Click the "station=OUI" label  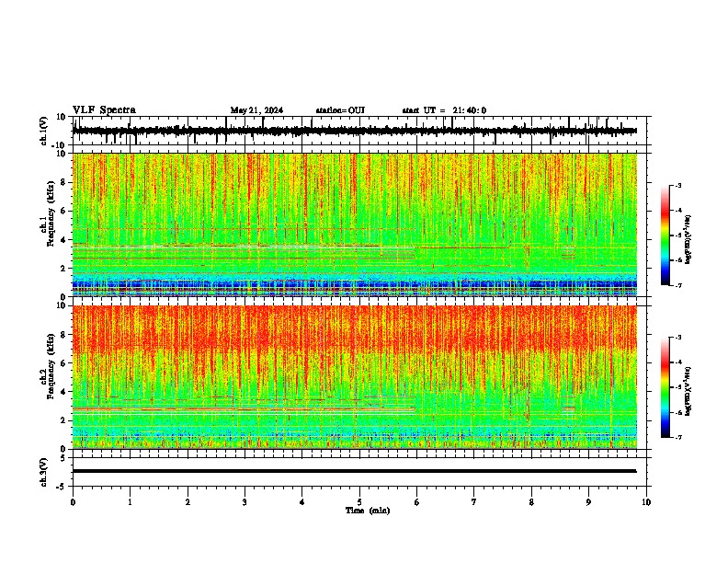pyautogui.click(x=340, y=110)
